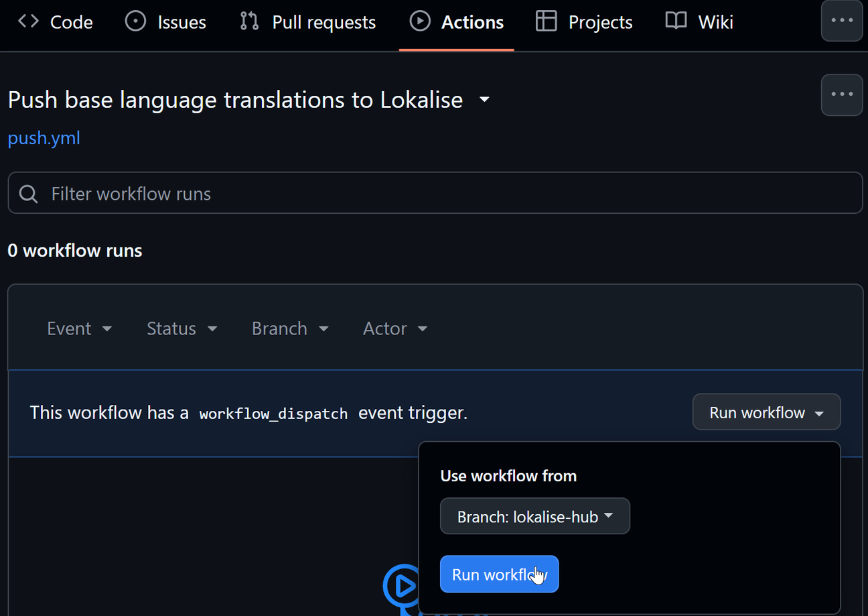Click the Projects board icon
The height and width of the screenshot is (616, 868).
546,21
